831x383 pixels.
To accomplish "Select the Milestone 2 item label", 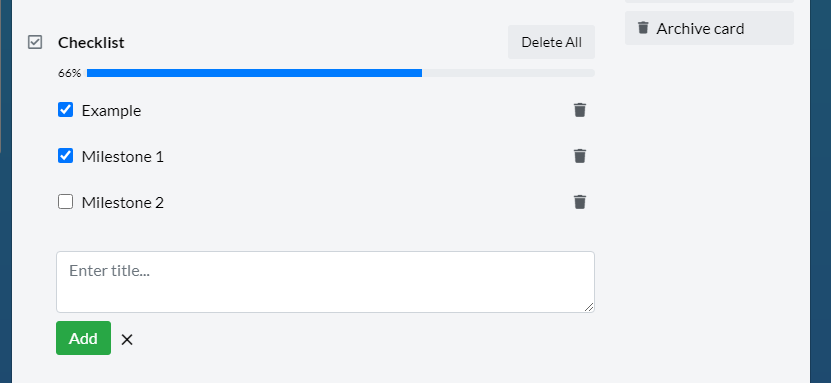I will coord(122,202).
